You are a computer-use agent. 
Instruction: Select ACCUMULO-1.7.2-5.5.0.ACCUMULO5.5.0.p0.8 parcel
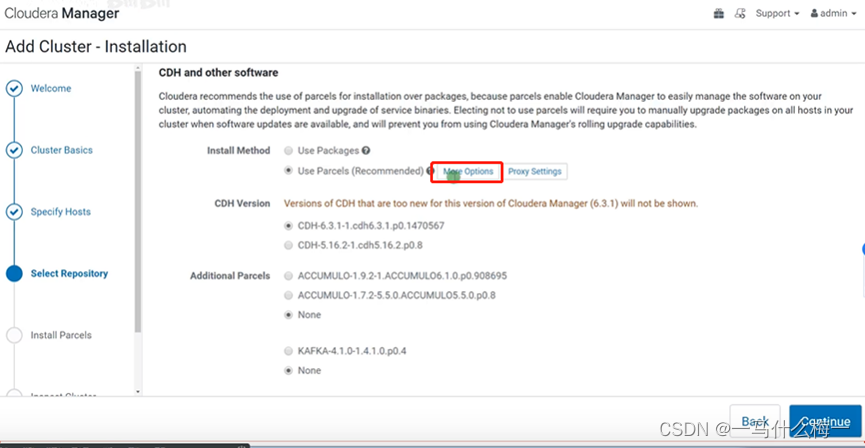tap(288, 295)
